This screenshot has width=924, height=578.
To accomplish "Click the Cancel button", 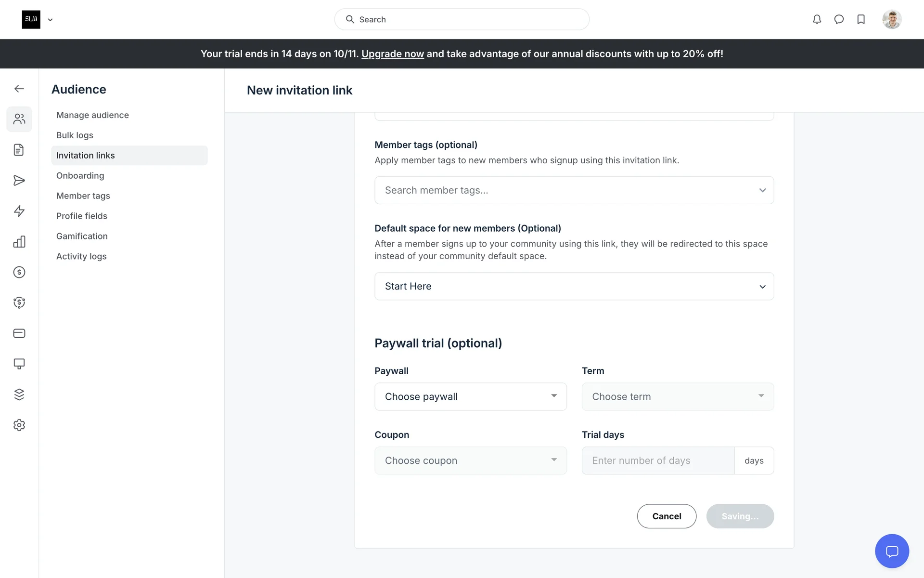I will click(667, 516).
